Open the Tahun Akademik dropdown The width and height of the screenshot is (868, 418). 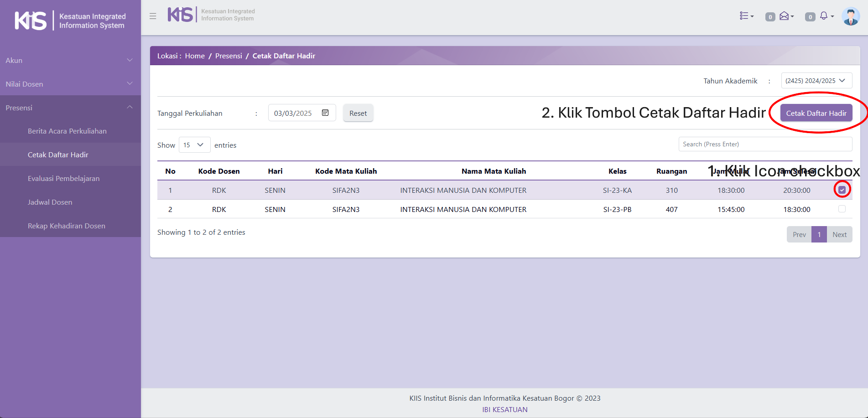[x=816, y=81]
